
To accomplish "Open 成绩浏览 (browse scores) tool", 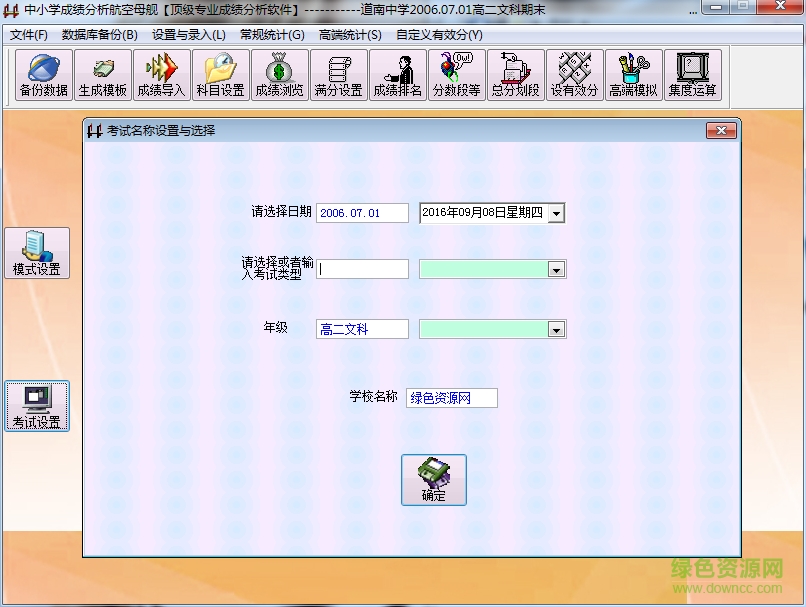I will [278, 74].
